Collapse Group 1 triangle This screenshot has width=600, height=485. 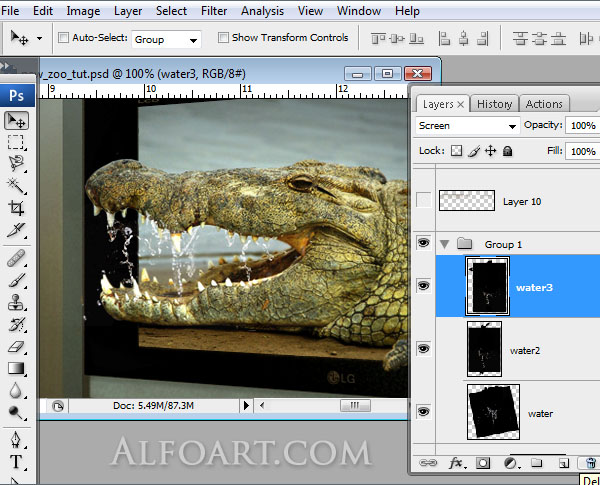click(x=444, y=244)
